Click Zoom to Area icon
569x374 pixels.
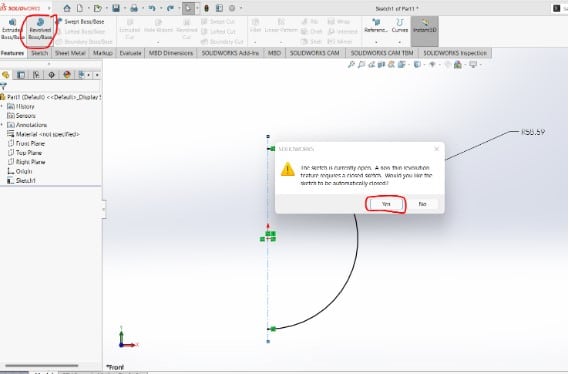coord(361,65)
